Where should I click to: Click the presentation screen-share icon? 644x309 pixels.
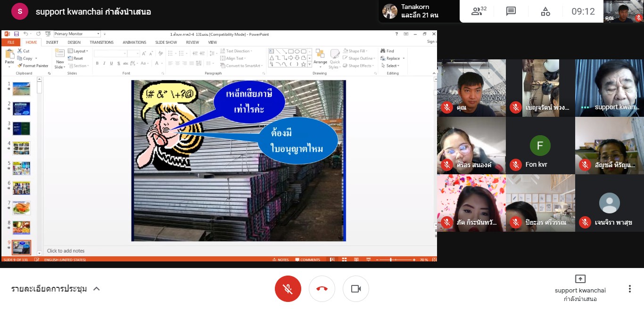coord(580,279)
